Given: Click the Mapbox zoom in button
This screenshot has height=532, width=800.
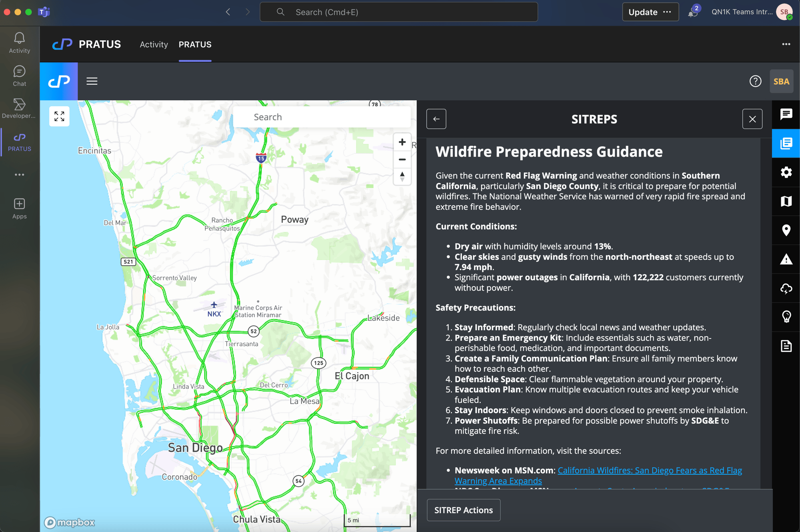Looking at the screenshot, I should click(x=402, y=143).
